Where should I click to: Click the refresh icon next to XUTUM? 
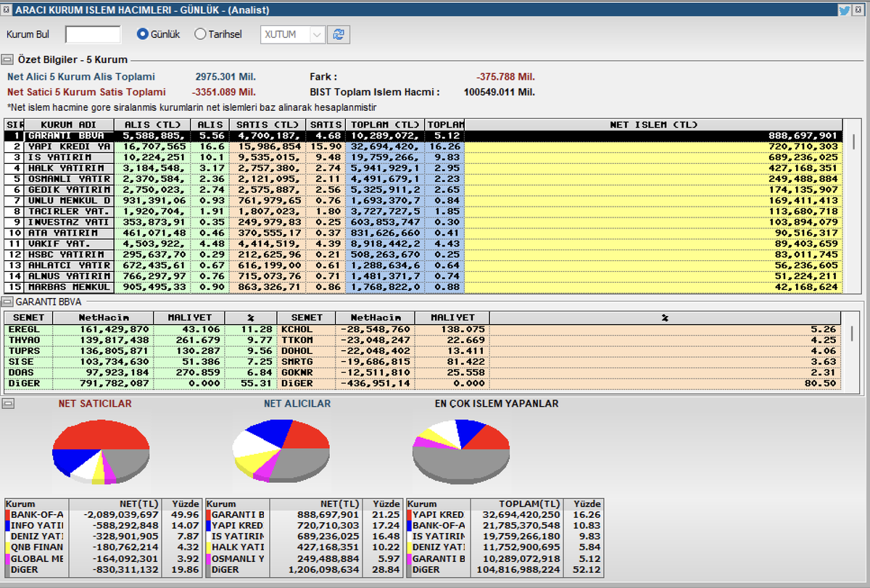339,34
